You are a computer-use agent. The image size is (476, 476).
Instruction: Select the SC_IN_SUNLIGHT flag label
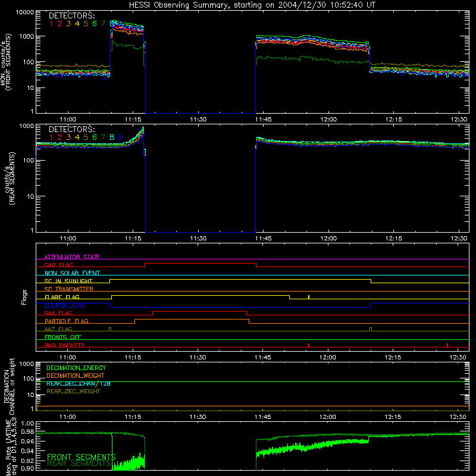click(68, 281)
